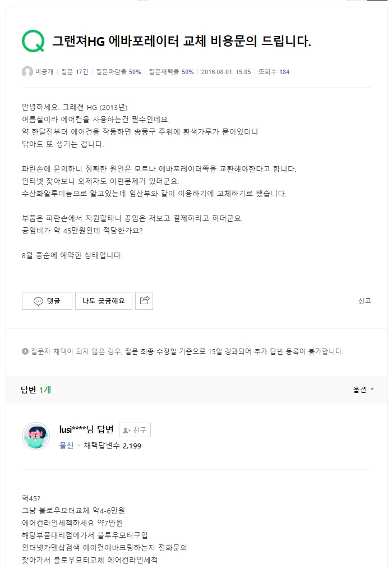Image resolution: width=392 pixels, height=568 pixels.
Task: Click the 채택답변수 2,199 count
Action: tap(112, 445)
